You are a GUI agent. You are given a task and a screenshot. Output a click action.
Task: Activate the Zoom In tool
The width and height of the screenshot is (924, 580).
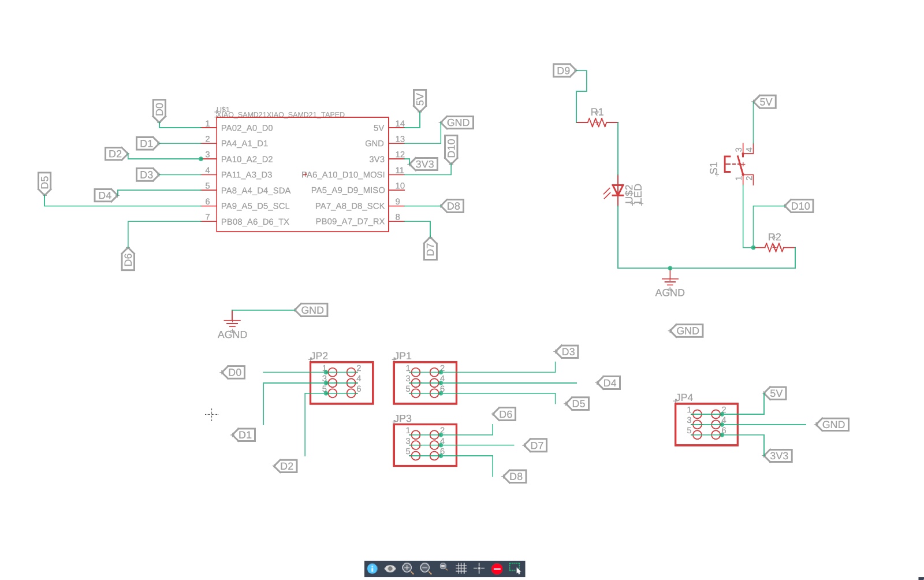click(x=408, y=568)
